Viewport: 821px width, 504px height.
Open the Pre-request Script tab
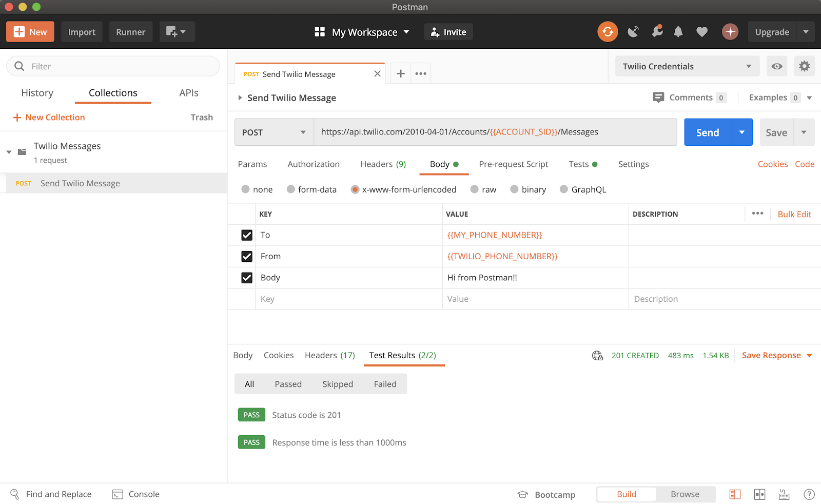pos(513,164)
